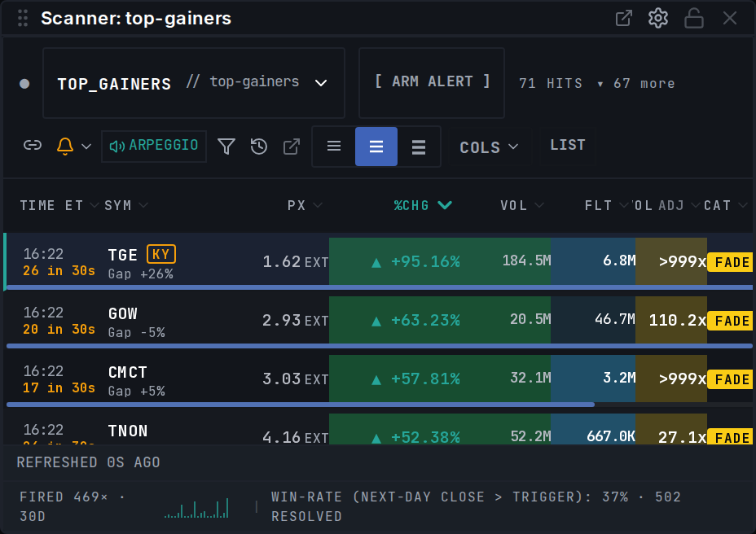Viewport: 756px width, 534px height.
Task: Open the scan history clock icon
Action: click(x=259, y=146)
